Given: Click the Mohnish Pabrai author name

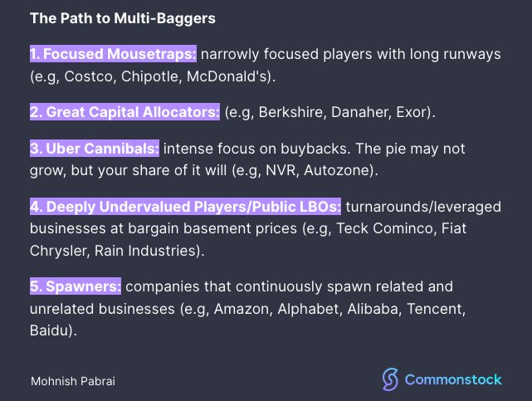Looking at the screenshot, I should [73, 381].
